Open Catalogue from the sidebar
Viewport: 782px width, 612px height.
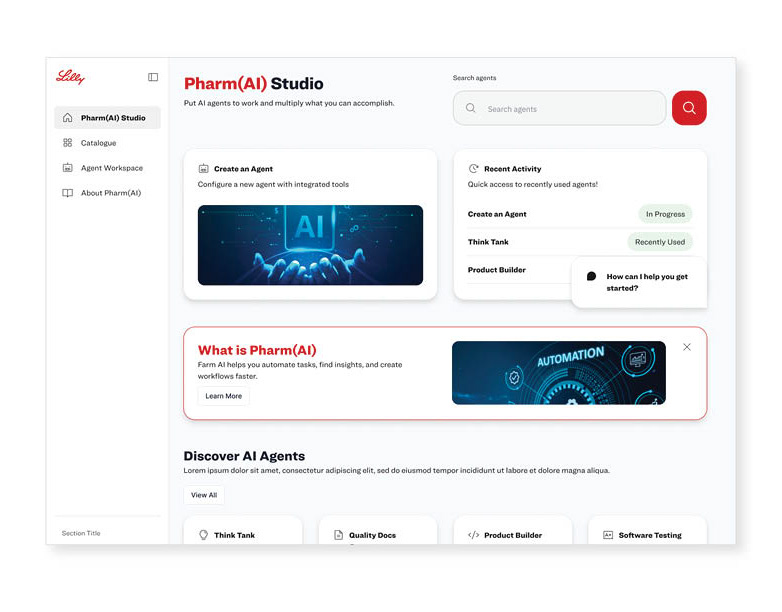click(x=107, y=143)
